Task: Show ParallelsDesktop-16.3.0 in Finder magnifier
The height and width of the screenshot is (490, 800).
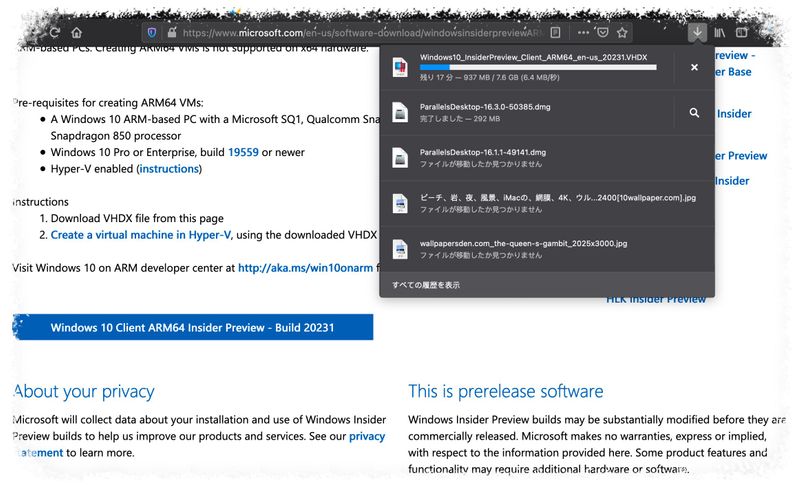Action: point(694,113)
